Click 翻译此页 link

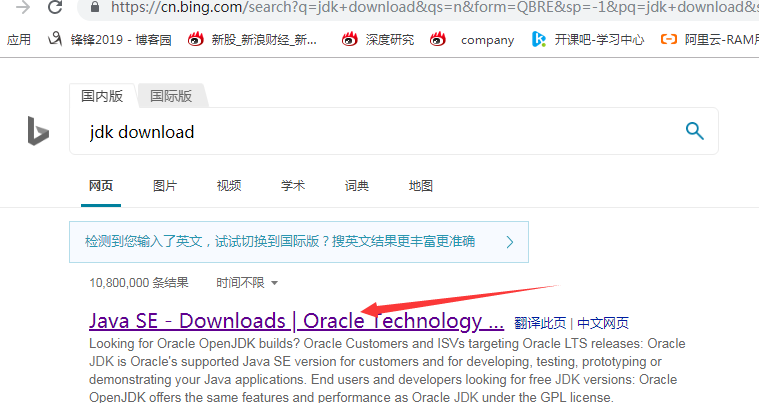pos(540,323)
